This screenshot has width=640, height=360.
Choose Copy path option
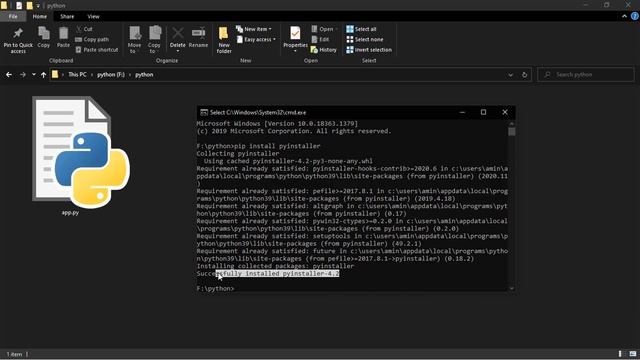(92, 39)
